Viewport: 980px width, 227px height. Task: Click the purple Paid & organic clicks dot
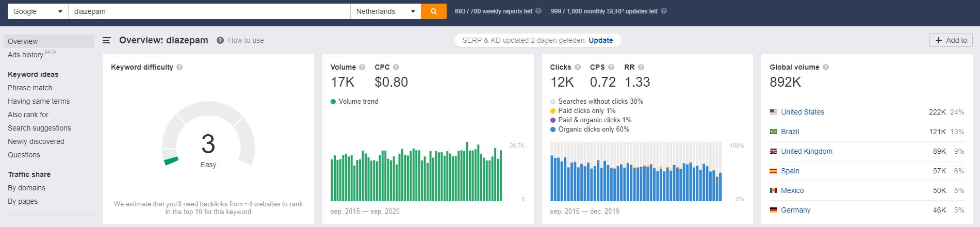(x=553, y=120)
